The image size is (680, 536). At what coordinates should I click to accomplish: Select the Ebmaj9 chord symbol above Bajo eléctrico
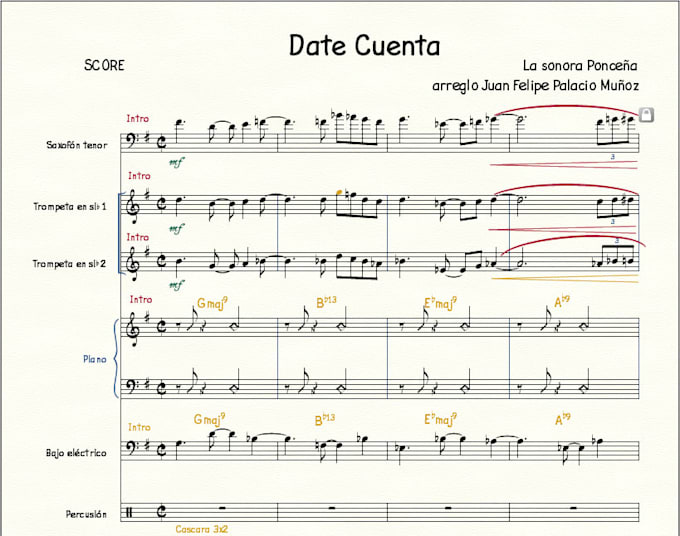(x=440, y=420)
